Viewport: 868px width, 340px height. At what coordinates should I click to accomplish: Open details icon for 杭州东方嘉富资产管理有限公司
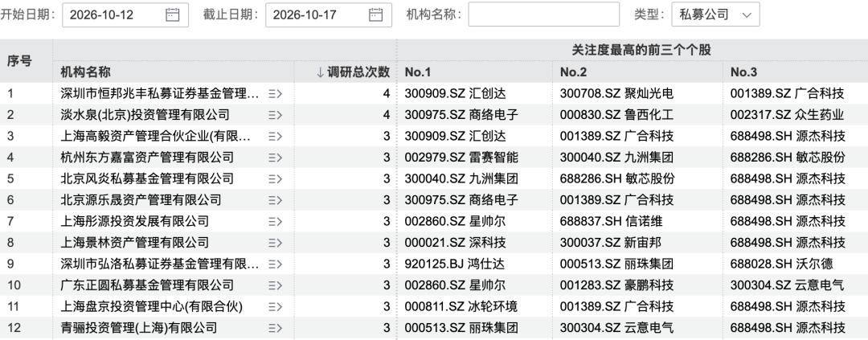[275, 158]
